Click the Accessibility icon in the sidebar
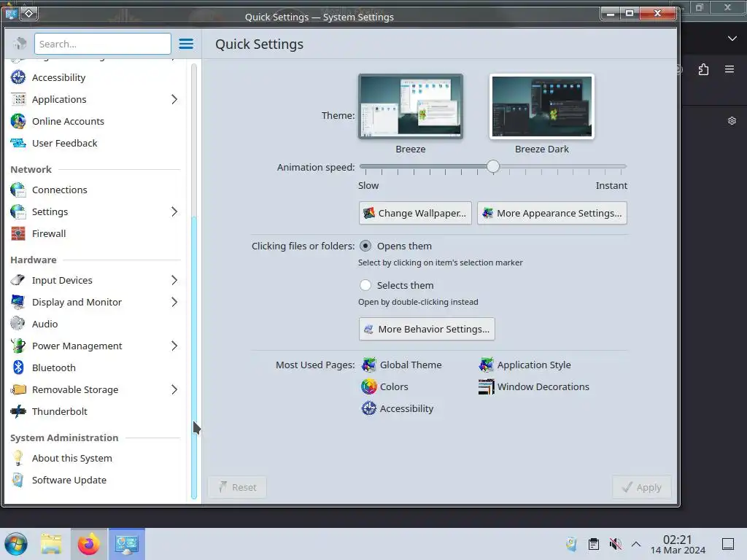 (18, 77)
